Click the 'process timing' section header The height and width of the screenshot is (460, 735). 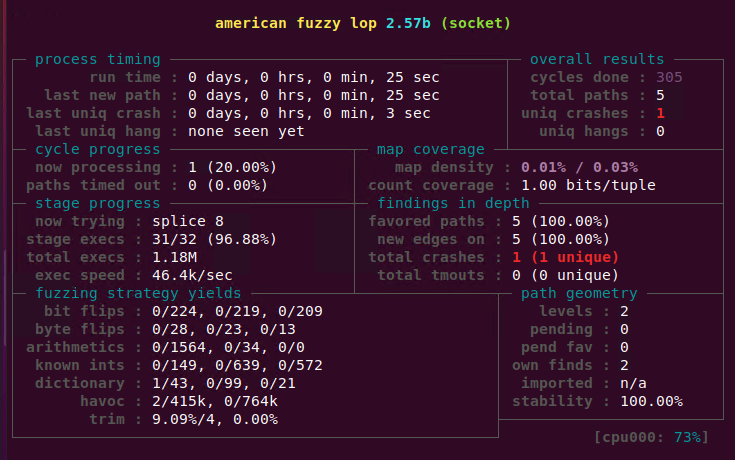(x=98, y=59)
